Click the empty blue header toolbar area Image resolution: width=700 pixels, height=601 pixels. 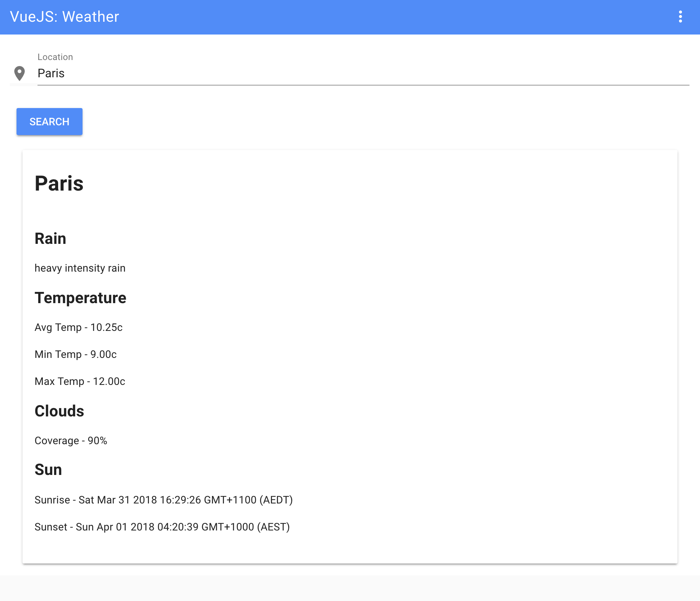click(375, 17)
